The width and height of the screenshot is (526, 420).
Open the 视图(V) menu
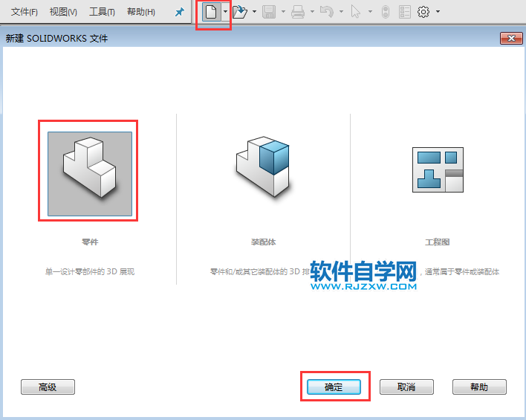tap(63, 12)
